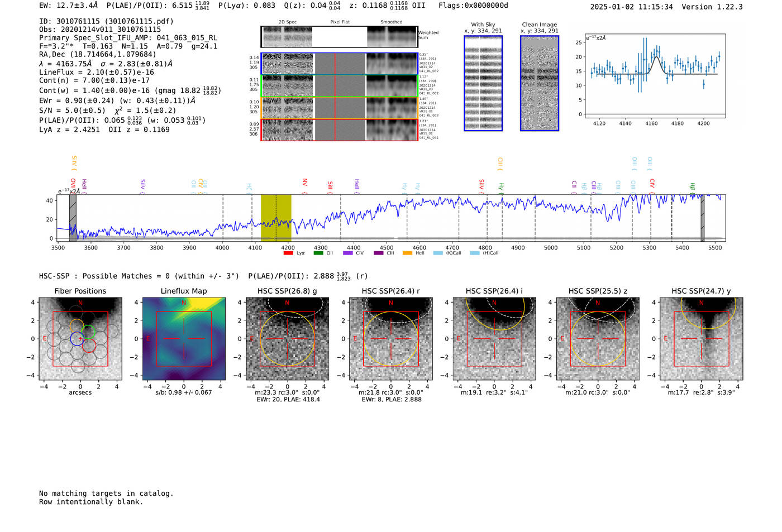The height and width of the screenshot is (532, 782).
Task: Click the 2D Spec column header
Action: pos(288,22)
